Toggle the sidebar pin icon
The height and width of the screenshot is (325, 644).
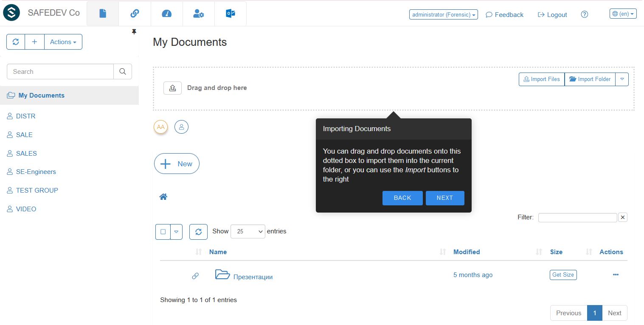coord(134,32)
